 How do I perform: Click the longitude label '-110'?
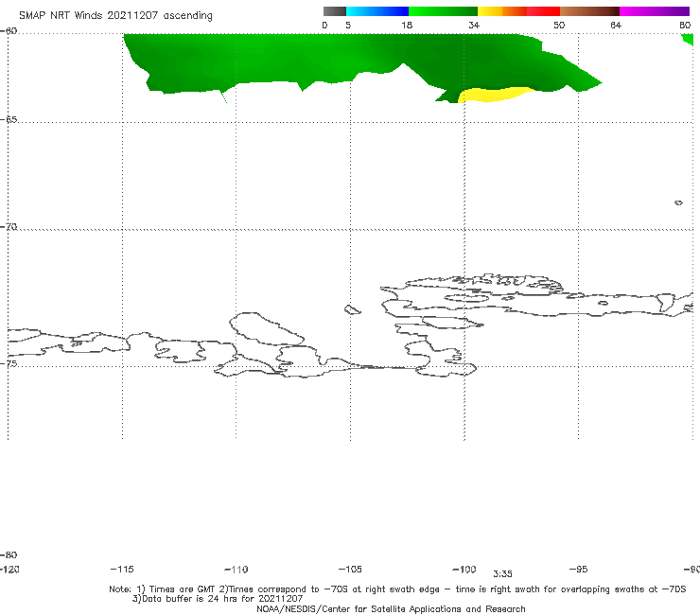[236, 570]
